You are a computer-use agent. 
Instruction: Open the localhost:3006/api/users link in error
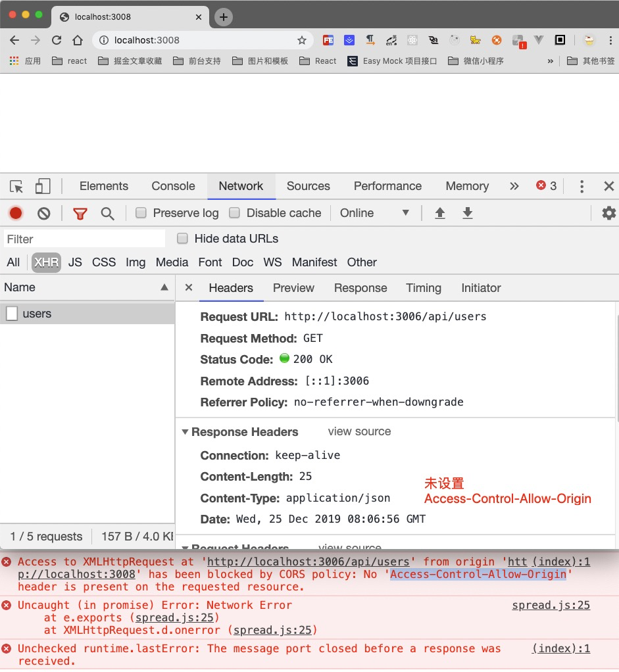point(309,562)
